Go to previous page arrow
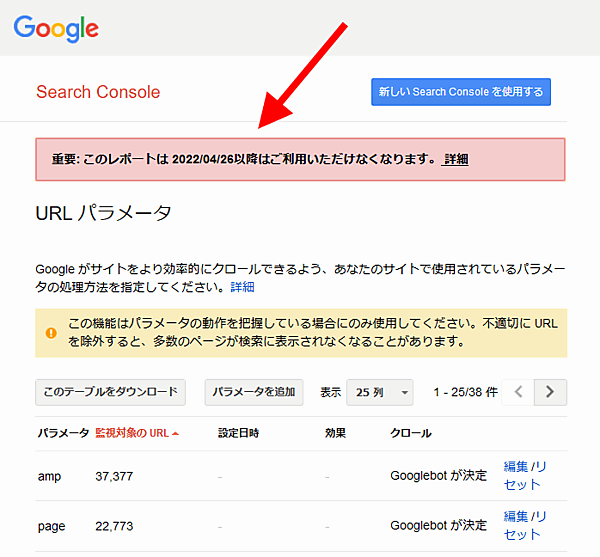600x557 pixels. [x=518, y=392]
